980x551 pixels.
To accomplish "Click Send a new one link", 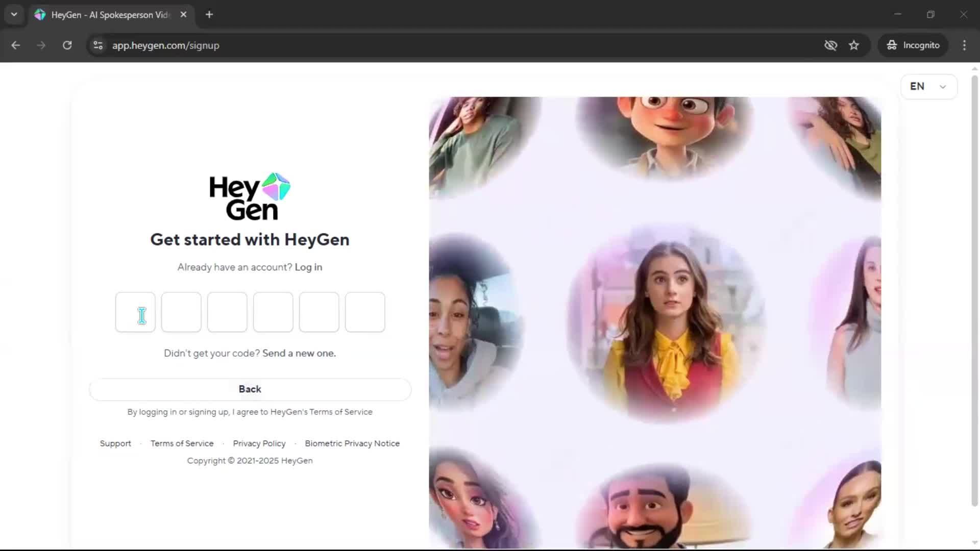I will [299, 354].
